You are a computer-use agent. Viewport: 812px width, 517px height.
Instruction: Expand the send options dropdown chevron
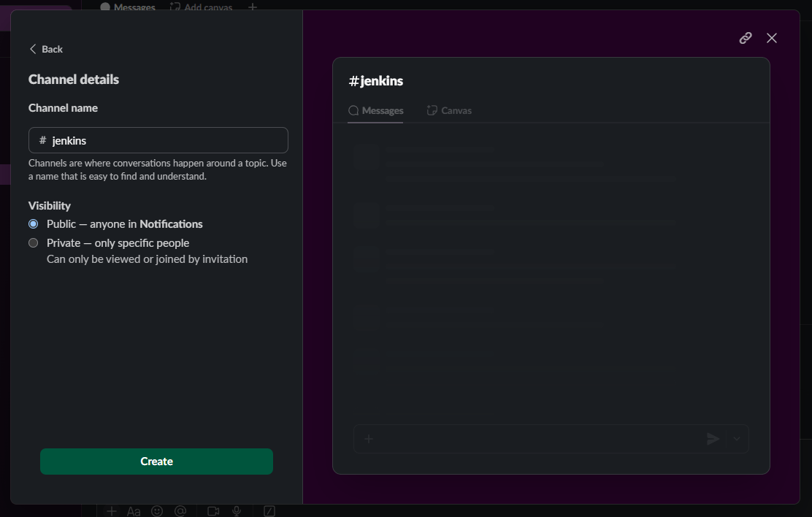coord(736,439)
